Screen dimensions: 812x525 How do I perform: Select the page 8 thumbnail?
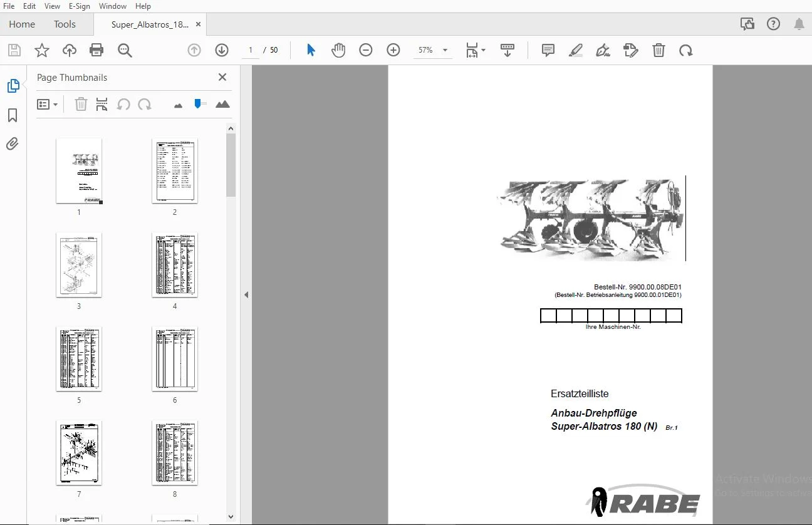pyautogui.click(x=175, y=453)
